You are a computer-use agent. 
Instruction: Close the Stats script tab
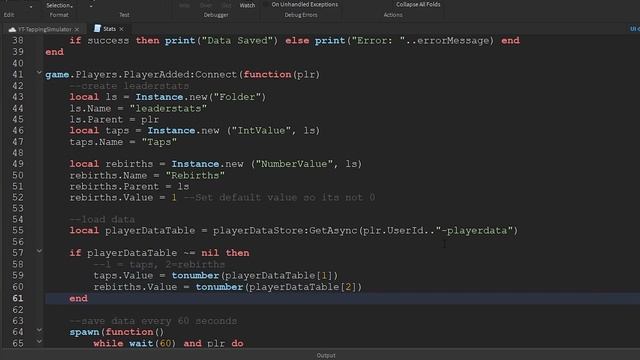(x=121, y=29)
